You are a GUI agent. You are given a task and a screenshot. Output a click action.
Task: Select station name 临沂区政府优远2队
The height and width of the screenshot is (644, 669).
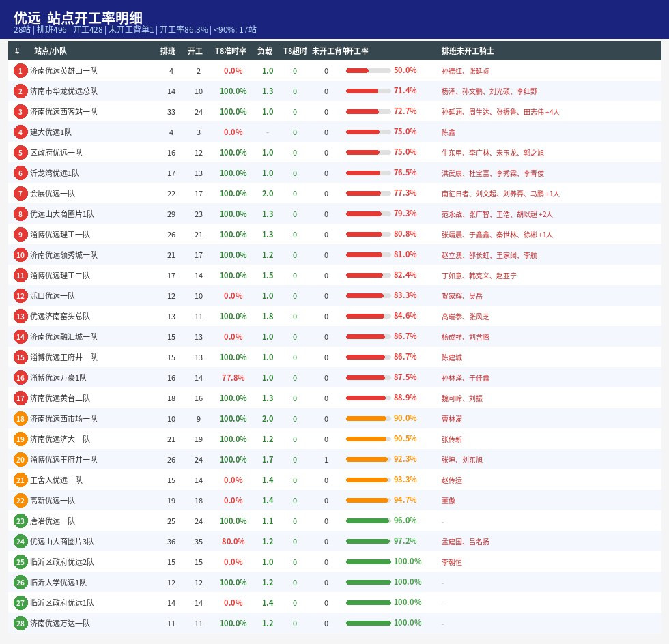pos(62,562)
